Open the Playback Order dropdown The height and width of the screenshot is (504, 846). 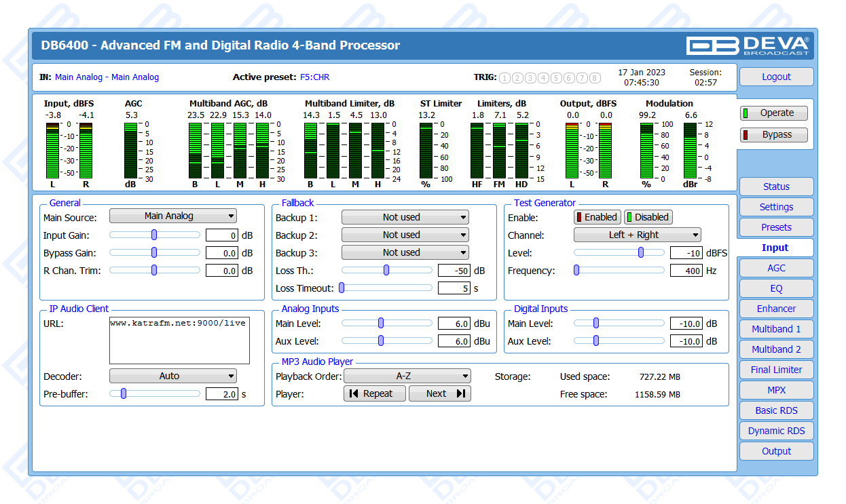point(407,376)
